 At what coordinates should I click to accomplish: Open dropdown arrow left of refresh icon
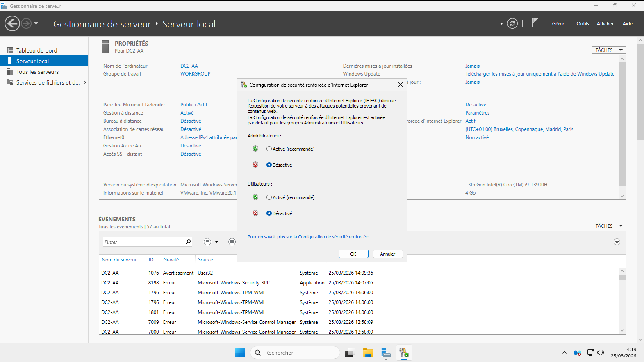501,24
